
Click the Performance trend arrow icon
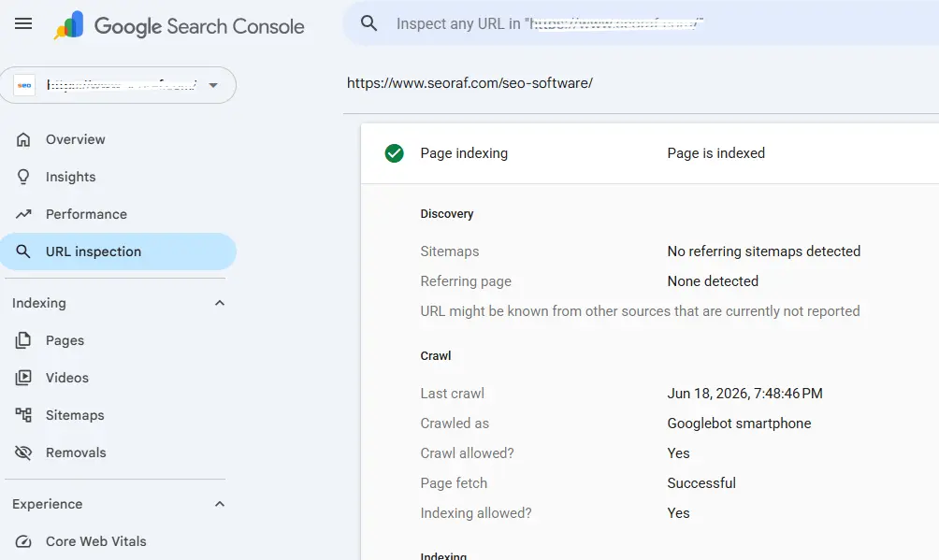point(23,214)
